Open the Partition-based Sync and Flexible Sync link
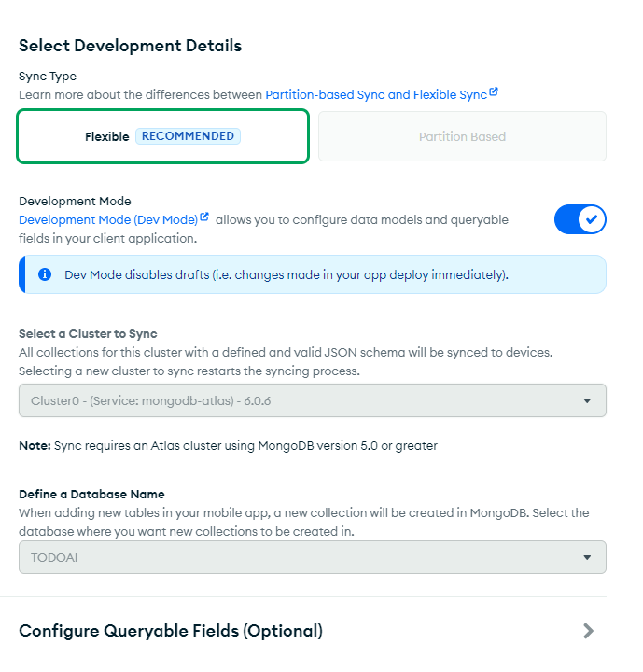 click(x=376, y=94)
